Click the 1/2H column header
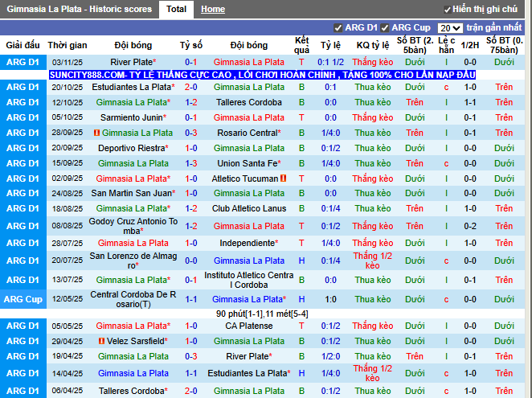532x398 pixels. coord(470,45)
